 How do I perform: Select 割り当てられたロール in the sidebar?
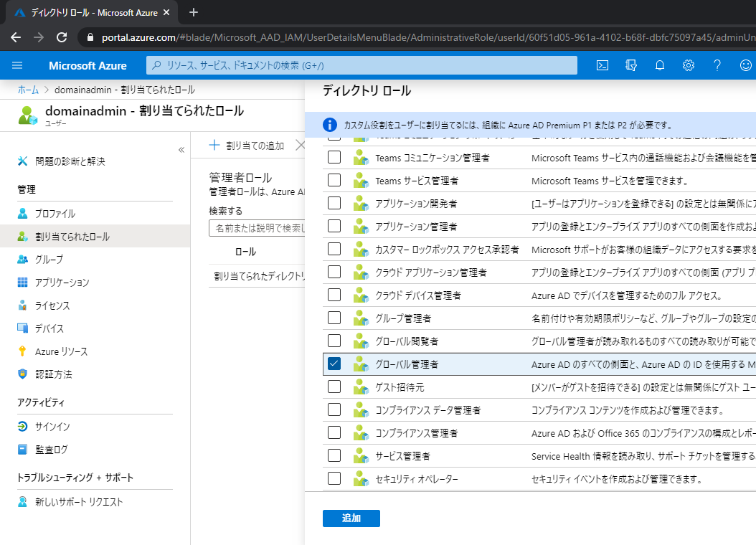coord(95,236)
